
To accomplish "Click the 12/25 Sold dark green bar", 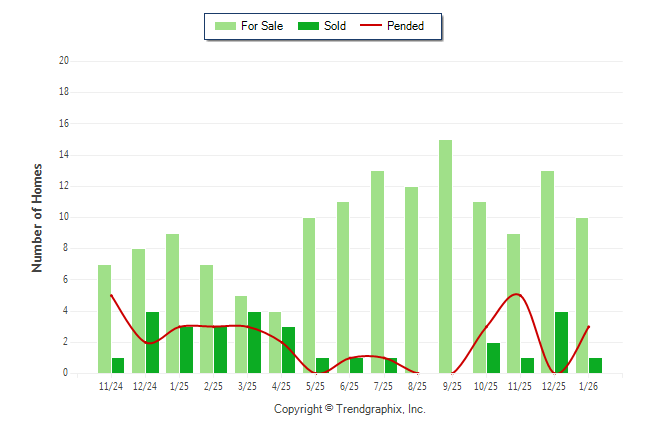I will 561,342.
